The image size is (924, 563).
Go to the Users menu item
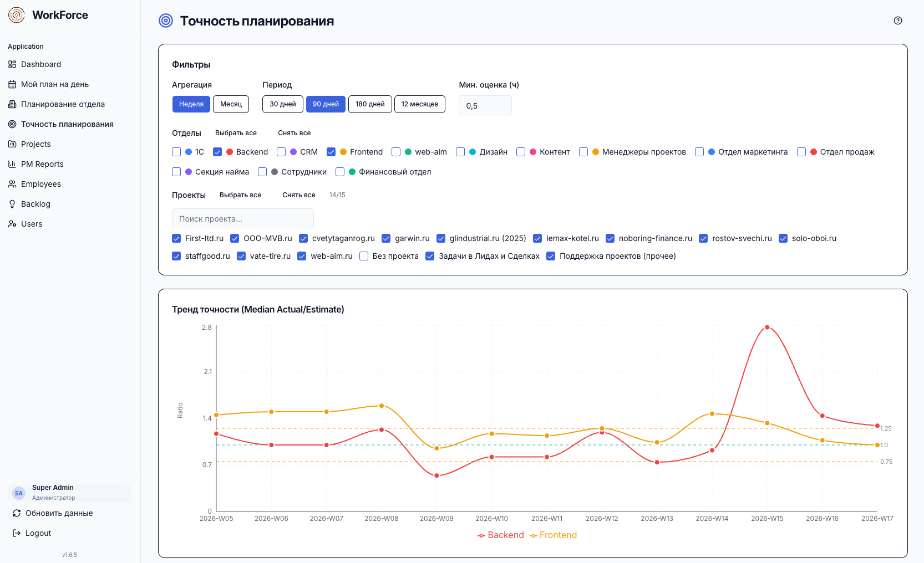pyautogui.click(x=32, y=224)
